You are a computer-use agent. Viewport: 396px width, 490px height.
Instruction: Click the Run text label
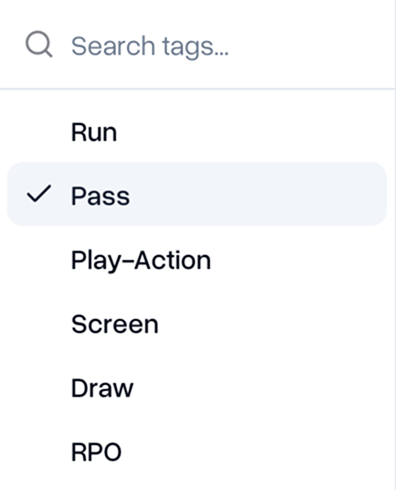click(x=94, y=132)
